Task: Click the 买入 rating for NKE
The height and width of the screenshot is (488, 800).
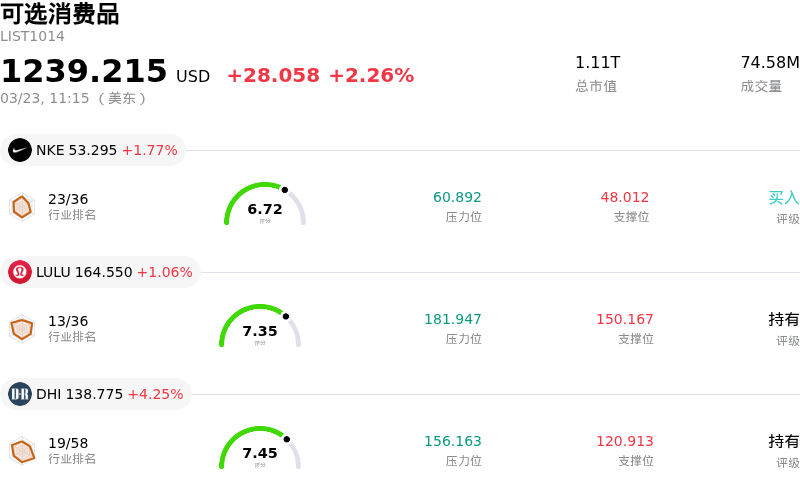Action: [784, 198]
